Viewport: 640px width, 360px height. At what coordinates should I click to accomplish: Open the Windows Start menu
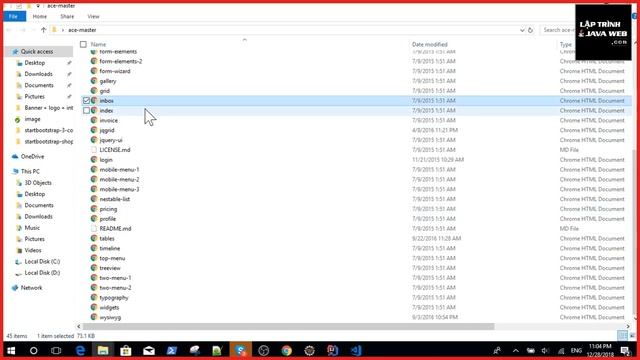(x=11, y=351)
